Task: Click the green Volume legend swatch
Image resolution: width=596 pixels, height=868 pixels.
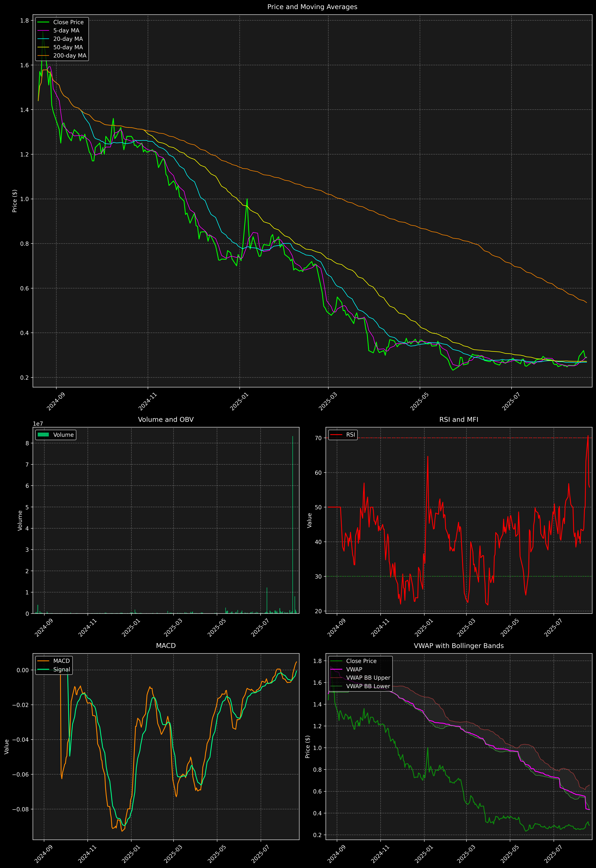Action: coord(43,435)
